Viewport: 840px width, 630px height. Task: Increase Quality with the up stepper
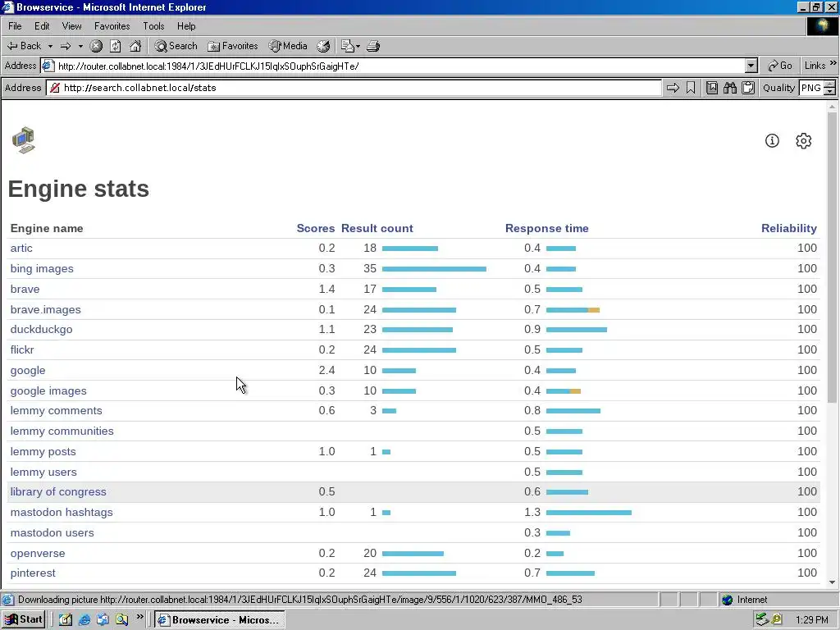point(830,84)
